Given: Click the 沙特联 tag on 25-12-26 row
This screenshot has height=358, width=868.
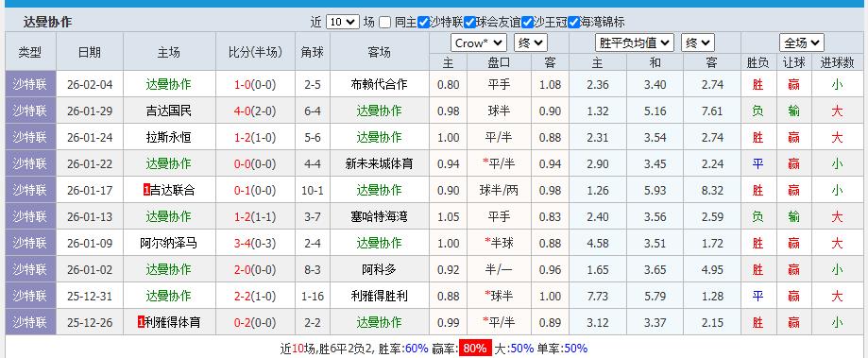Looking at the screenshot, I should coord(30,322).
